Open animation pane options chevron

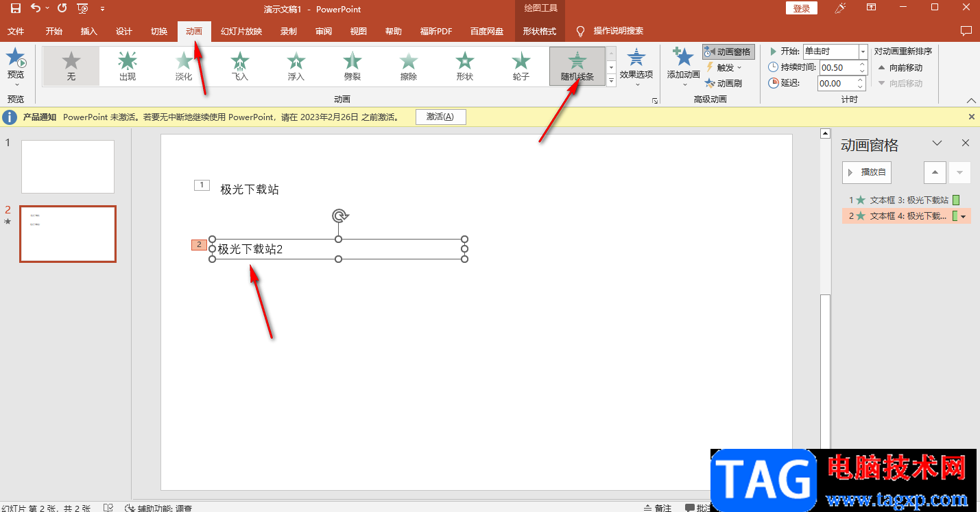coord(937,143)
